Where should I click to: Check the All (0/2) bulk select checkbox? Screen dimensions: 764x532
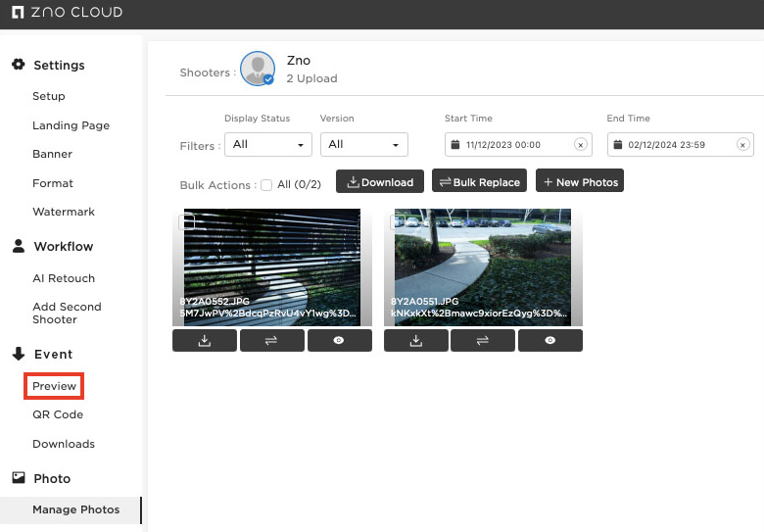[266, 185]
